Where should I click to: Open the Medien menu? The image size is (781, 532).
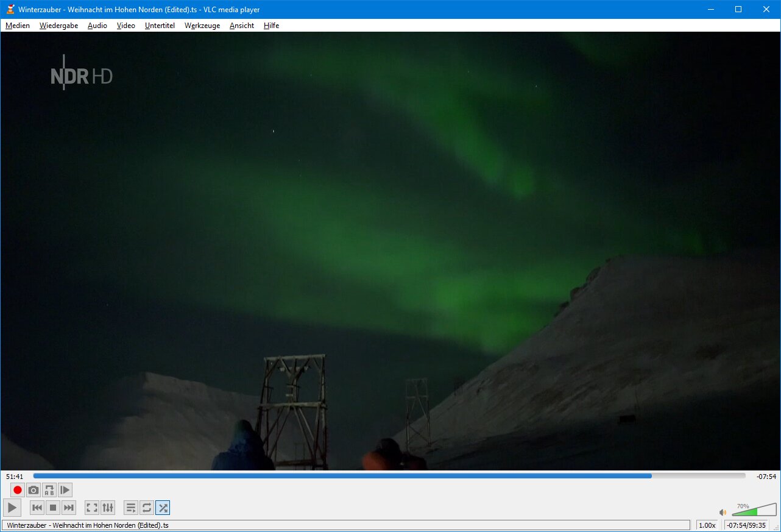[18, 26]
